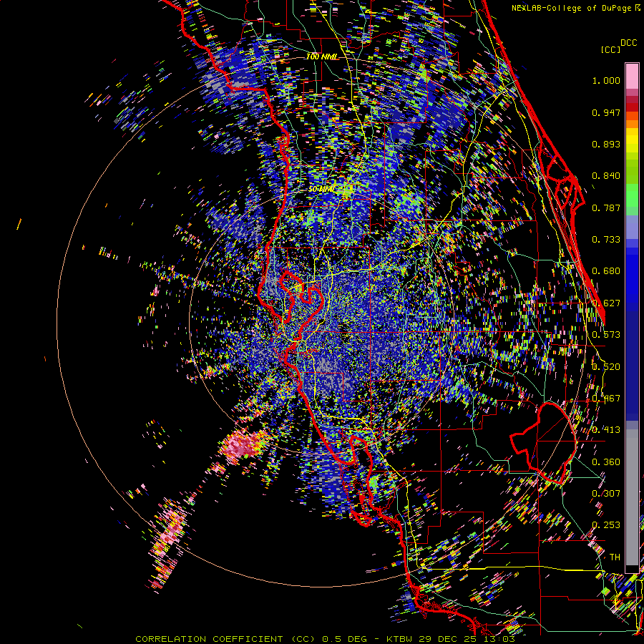Screen dimensions: 644x644
Task: Select the 0.413 scale value
Action: (x=606, y=430)
